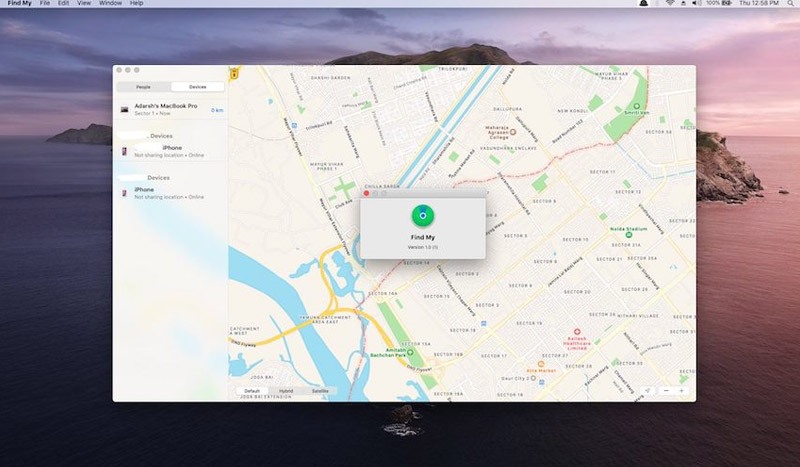Open the Find My app menu
This screenshot has width=800, height=467.
click(19, 3)
